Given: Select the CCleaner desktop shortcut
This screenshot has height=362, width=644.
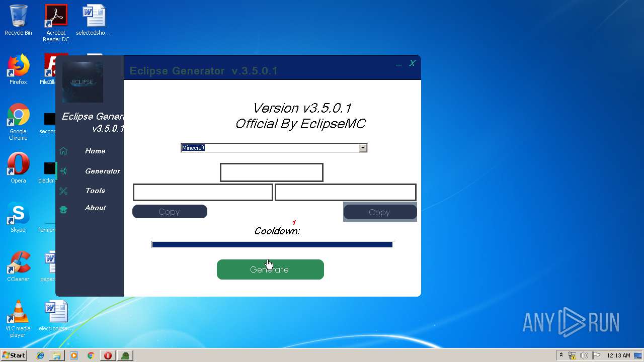Looking at the screenshot, I should [18, 266].
